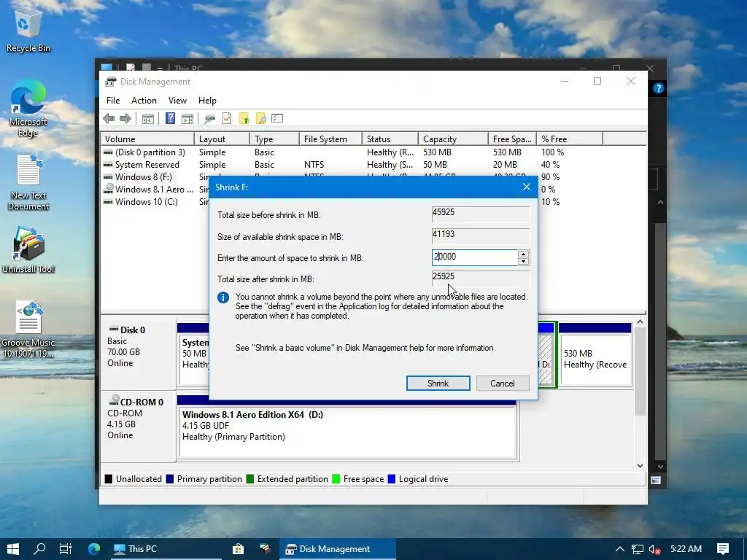The width and height of the screenshot is (747, 560).
Task: Open the Recycle Bin desktop icon
Action: tap(28, 29)
